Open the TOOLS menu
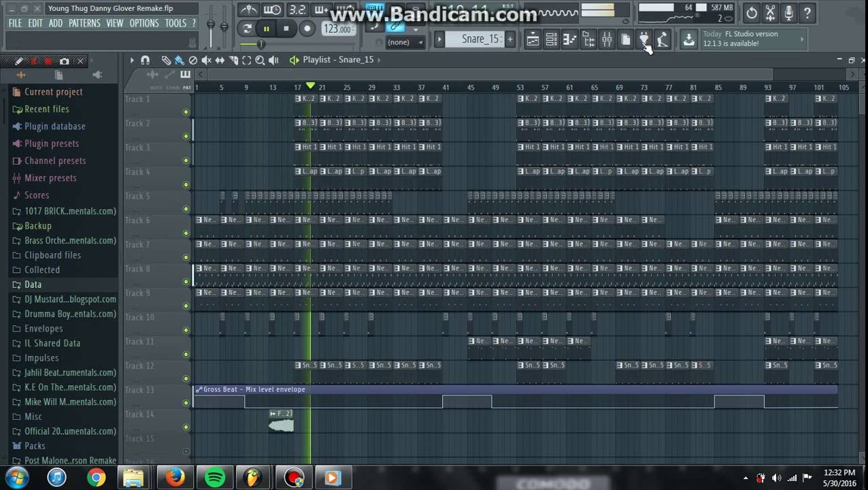The height and width of the screenshot is (490, 868). (176, 23)
